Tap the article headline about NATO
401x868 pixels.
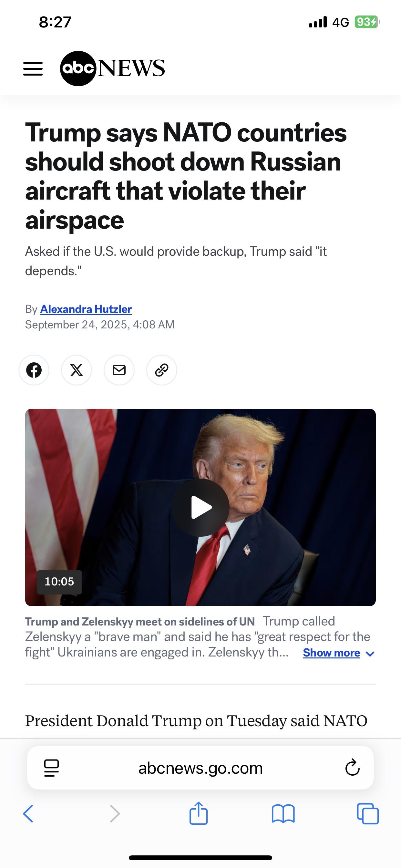[186, 176]
